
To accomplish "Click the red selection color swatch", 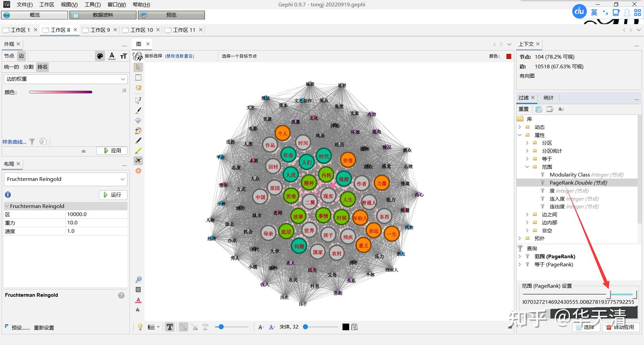I will coord(509,56).
